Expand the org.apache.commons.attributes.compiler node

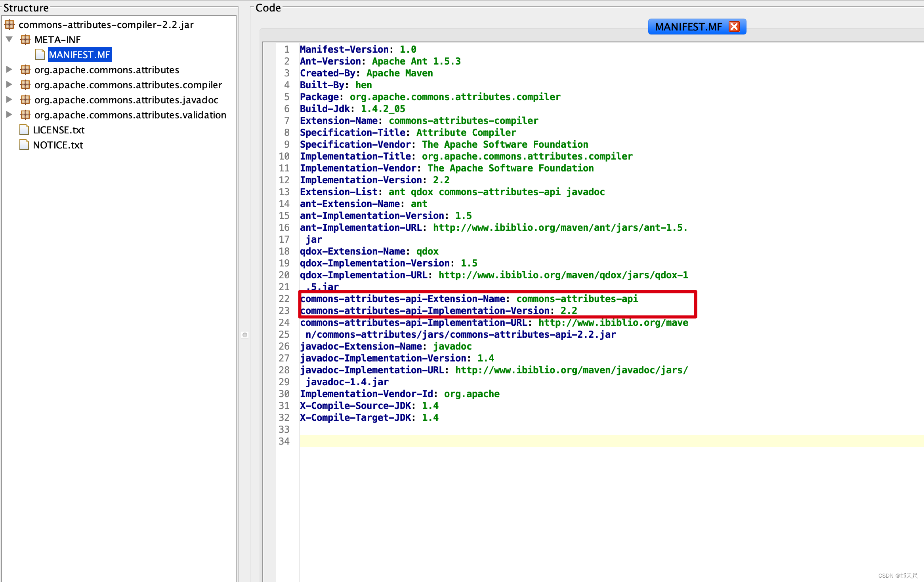(10, 85)
